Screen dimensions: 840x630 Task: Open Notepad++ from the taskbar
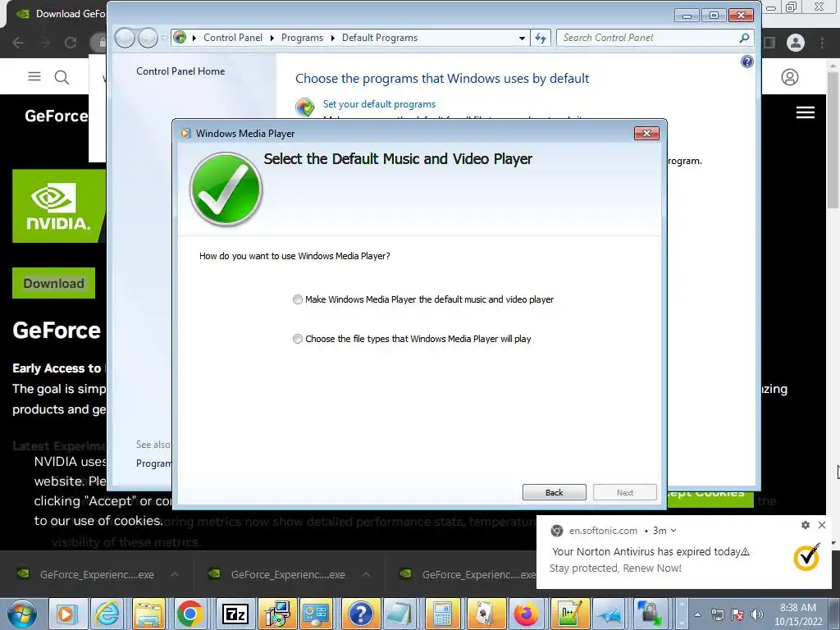pyautogui.click(x=568, y=614)
